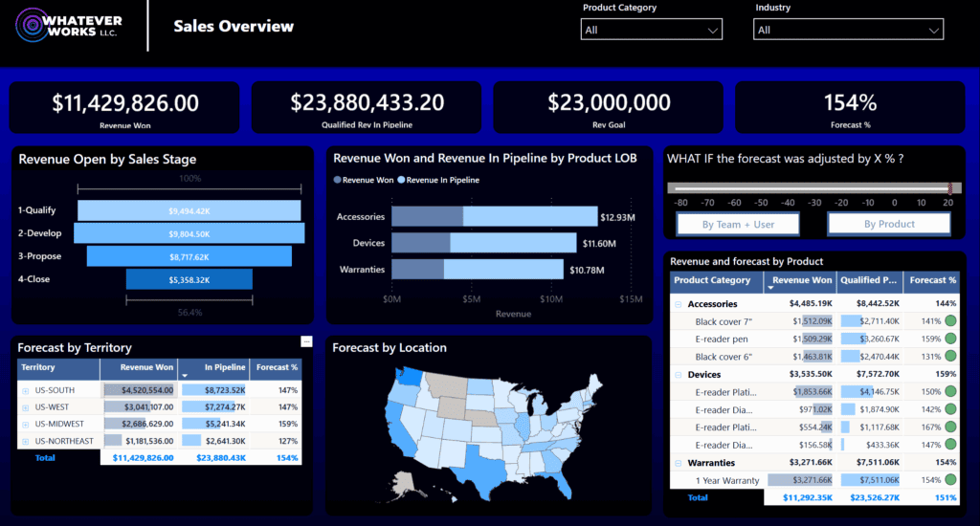Select the Revenue In Pipeline legend marker

[x=403, y=180]
